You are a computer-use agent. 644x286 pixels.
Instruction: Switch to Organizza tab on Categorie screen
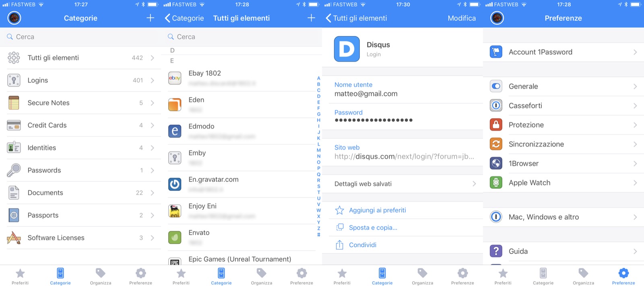(101, 276)
